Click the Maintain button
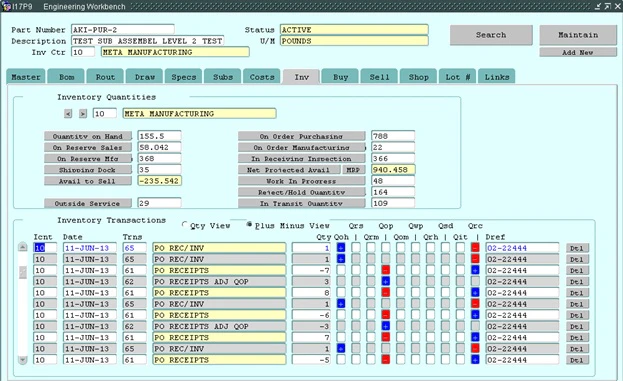Screen dimensions: 623x381 tap(578, 35)
